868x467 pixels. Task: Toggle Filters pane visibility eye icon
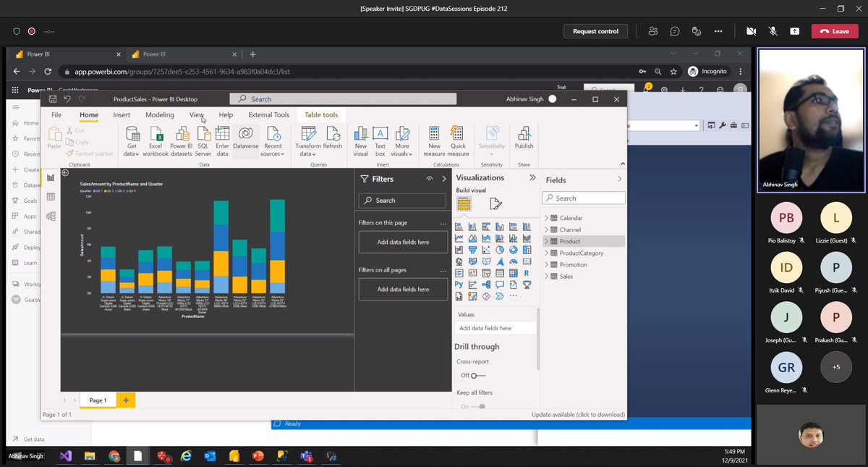(430, 179)
